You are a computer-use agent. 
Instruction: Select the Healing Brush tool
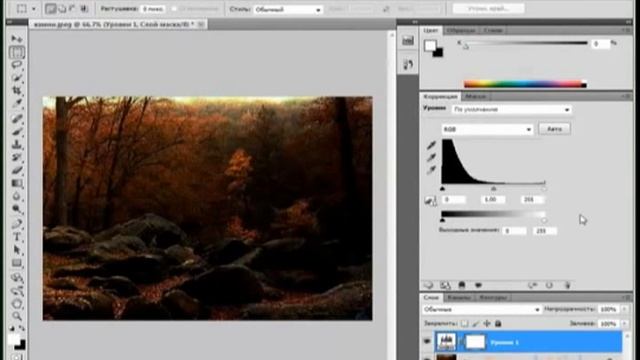point(17,118)
